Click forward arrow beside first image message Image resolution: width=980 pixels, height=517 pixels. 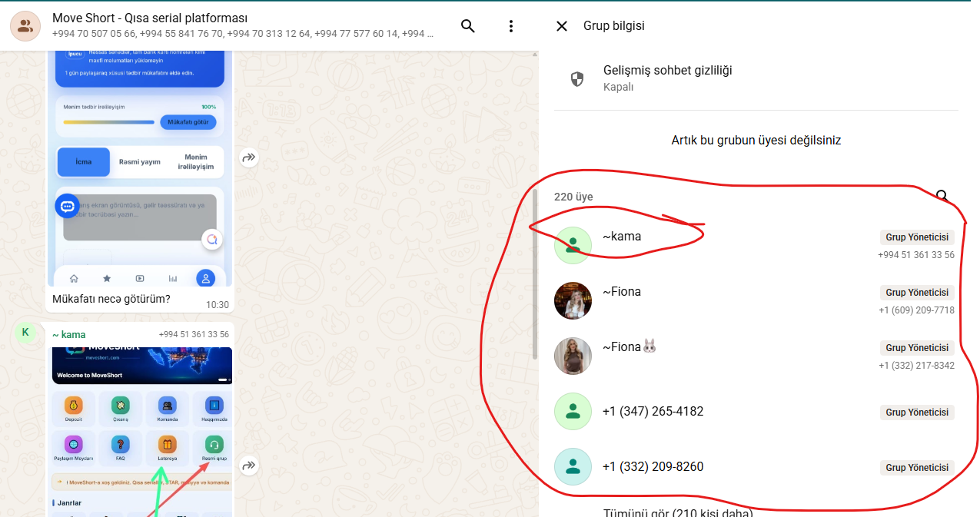(x=249, y=157)
